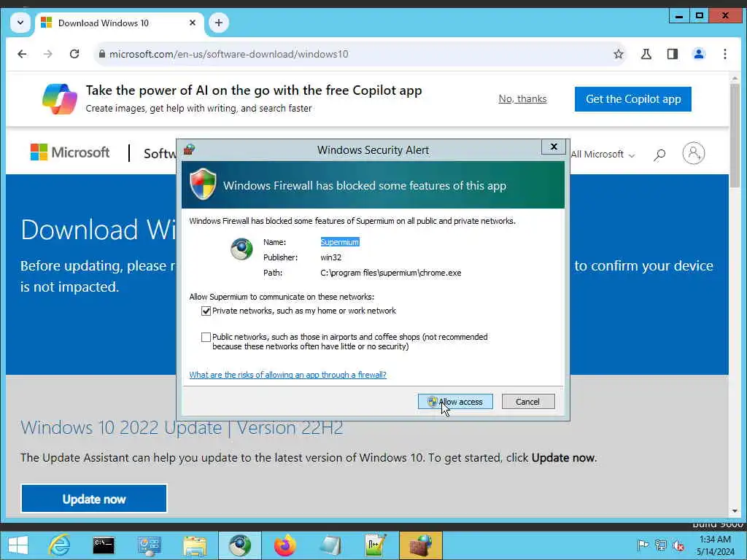Image resolution: width=747 pixels, height=560 pixels.
Task: Click the Copilot logo in banner
Action: pyautogui.click(x=60, y=99)
